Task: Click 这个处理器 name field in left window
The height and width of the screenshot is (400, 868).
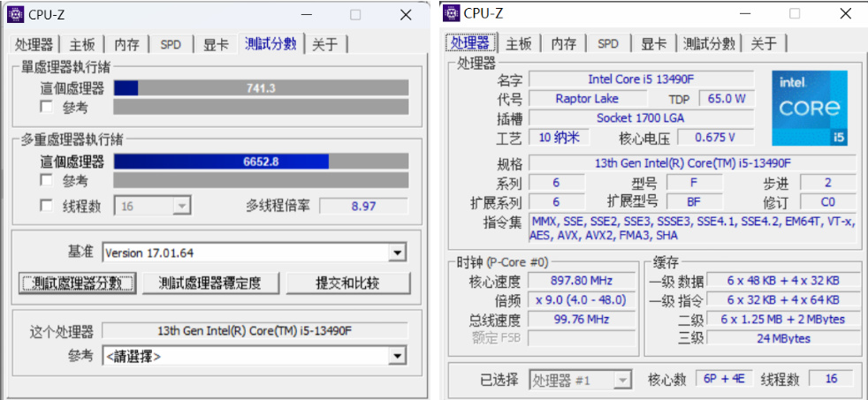Action: (x=255, y=331)
